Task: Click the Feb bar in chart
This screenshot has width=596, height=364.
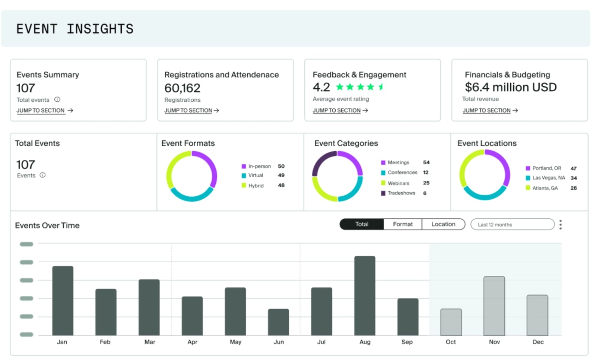Action: click(106, 312)
